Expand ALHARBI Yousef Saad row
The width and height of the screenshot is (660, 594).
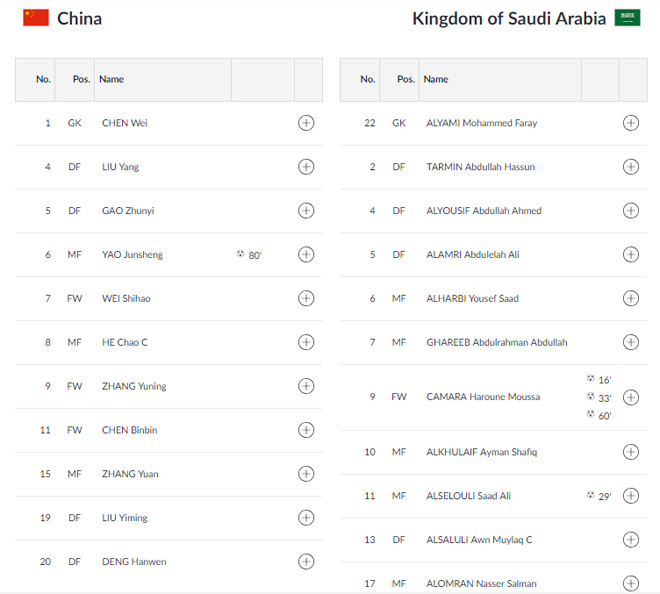631,298
